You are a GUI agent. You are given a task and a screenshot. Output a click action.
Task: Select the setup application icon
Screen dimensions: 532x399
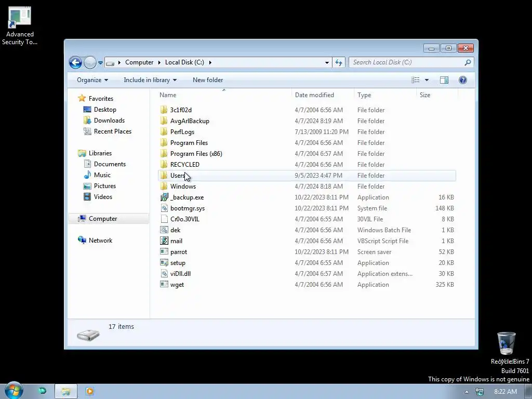tap(164, 262)
